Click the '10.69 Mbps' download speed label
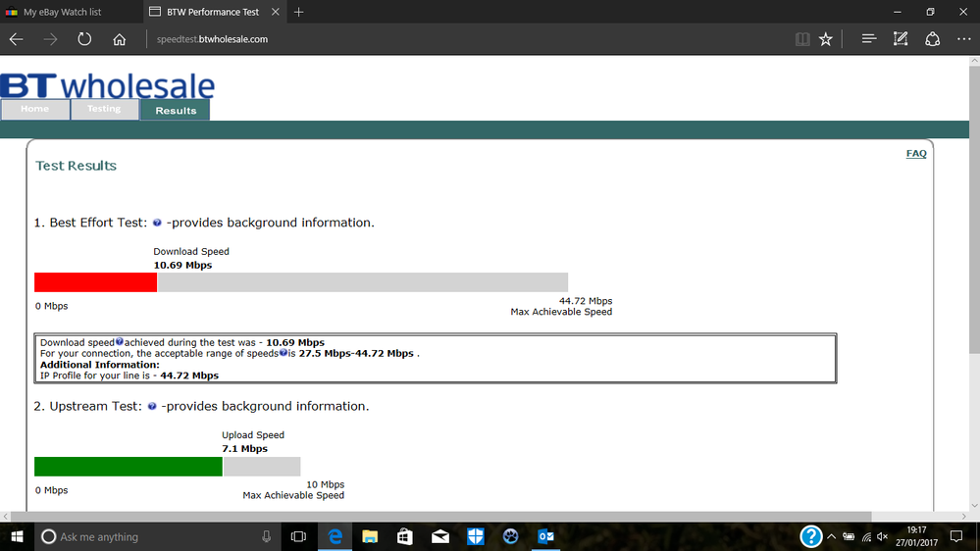This screenshot has height=551, width=980. coord(182,265)
